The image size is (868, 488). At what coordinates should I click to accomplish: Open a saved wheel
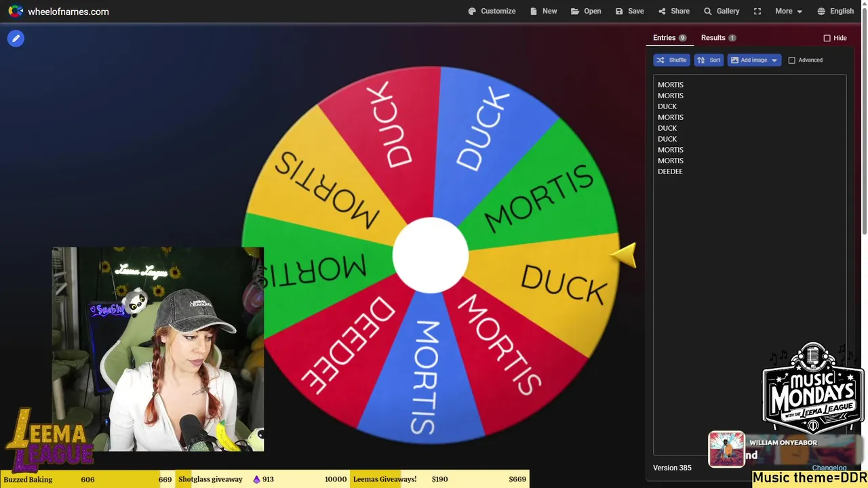click(x=586, y=11)
